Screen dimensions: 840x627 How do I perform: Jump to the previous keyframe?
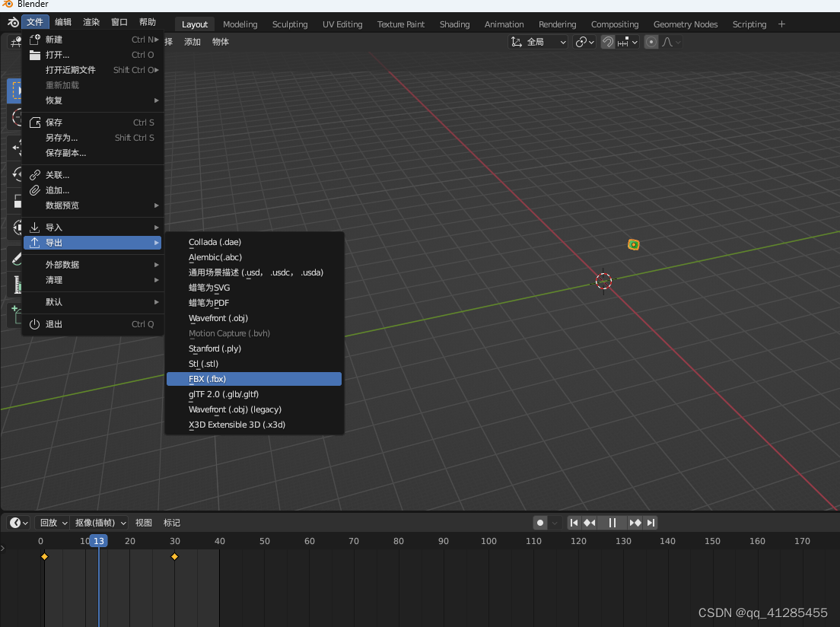click(590, 523)
